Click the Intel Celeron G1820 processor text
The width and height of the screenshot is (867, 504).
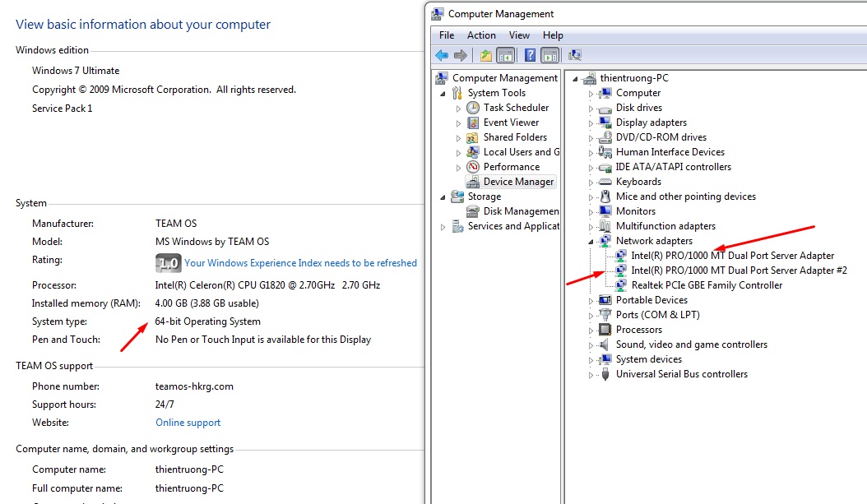point(267,285)
